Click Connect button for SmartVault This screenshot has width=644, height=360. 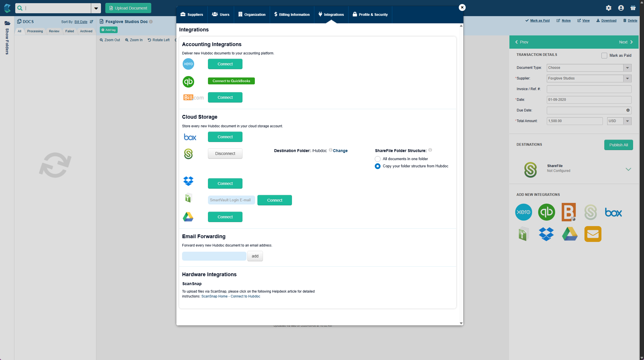275,200
